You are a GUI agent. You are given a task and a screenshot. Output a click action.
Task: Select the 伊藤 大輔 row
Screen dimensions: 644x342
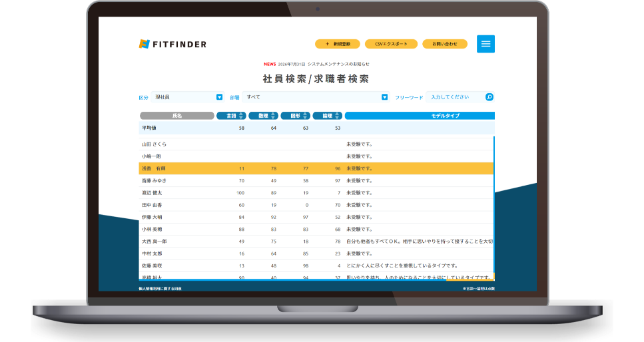pos(316,217)
